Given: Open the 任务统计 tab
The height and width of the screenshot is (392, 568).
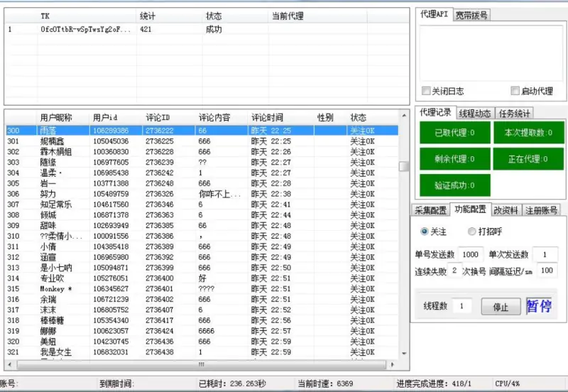Looking at the screenshot, I should pos(514,113).
